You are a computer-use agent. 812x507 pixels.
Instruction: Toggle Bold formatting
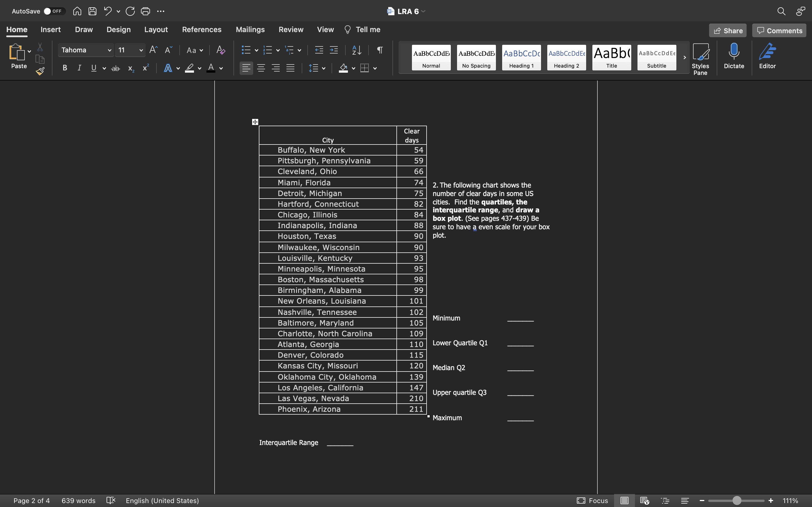(65, 68)
